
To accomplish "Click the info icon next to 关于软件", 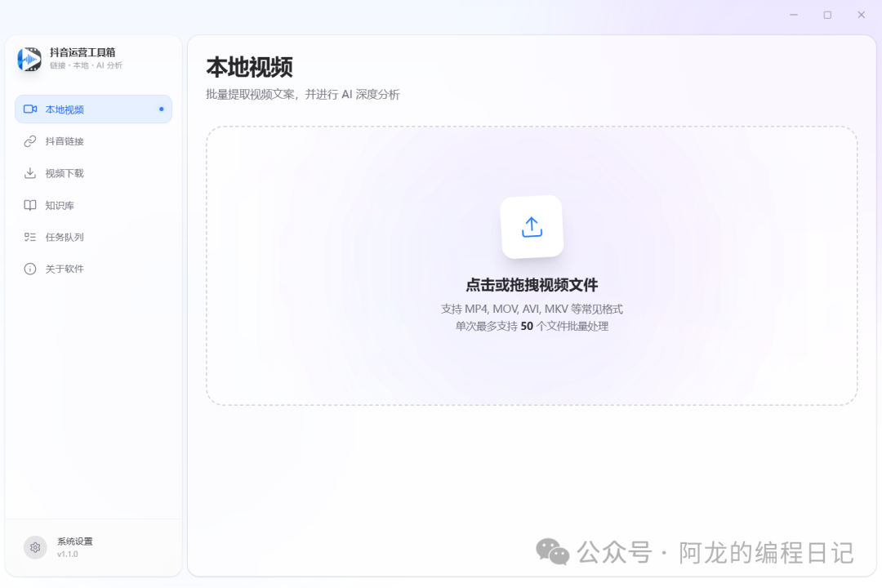I will 30,269.
